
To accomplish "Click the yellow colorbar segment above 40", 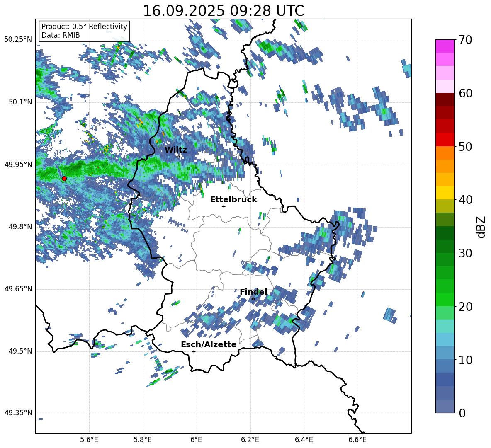I will pos(445,193).
